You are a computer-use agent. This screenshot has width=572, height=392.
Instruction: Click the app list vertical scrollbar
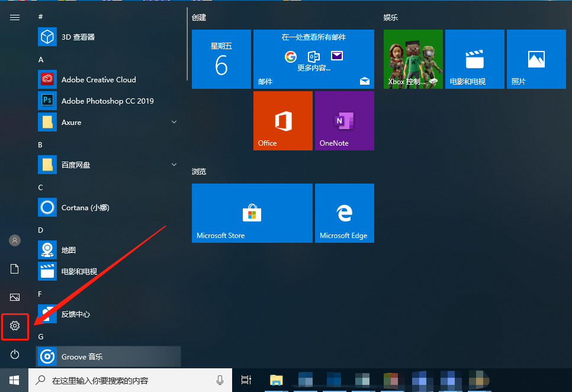coord(187,44)
